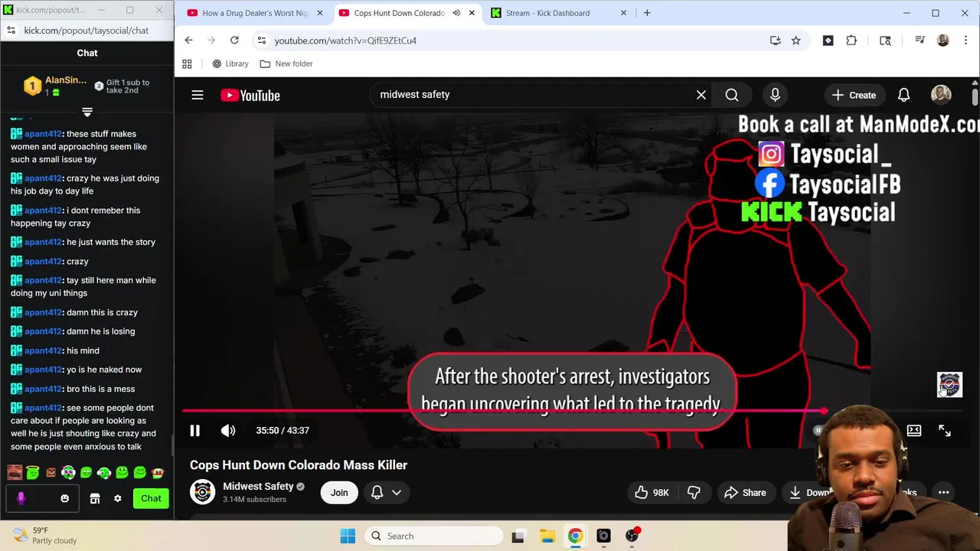Clear the 'midwest safety' search text

701,95
